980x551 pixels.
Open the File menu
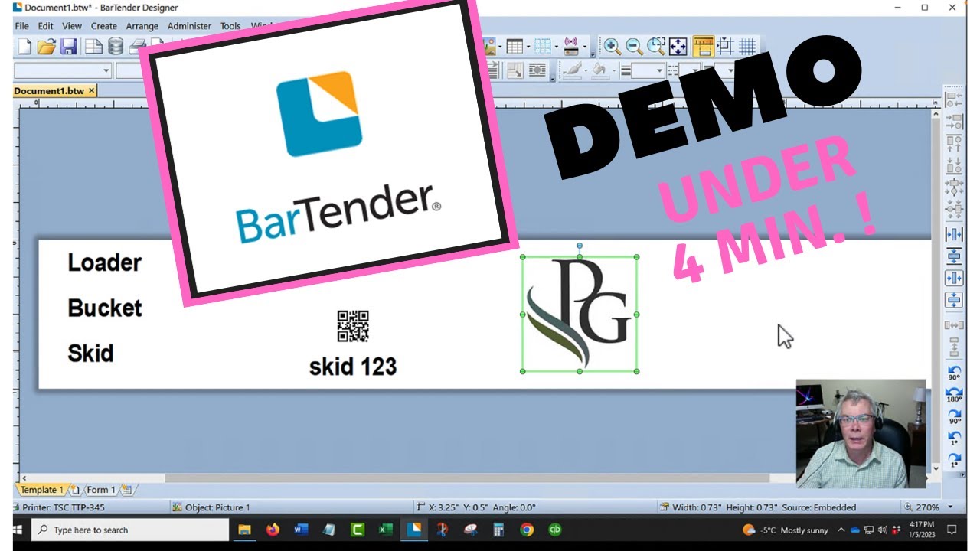tap(21, 26)
